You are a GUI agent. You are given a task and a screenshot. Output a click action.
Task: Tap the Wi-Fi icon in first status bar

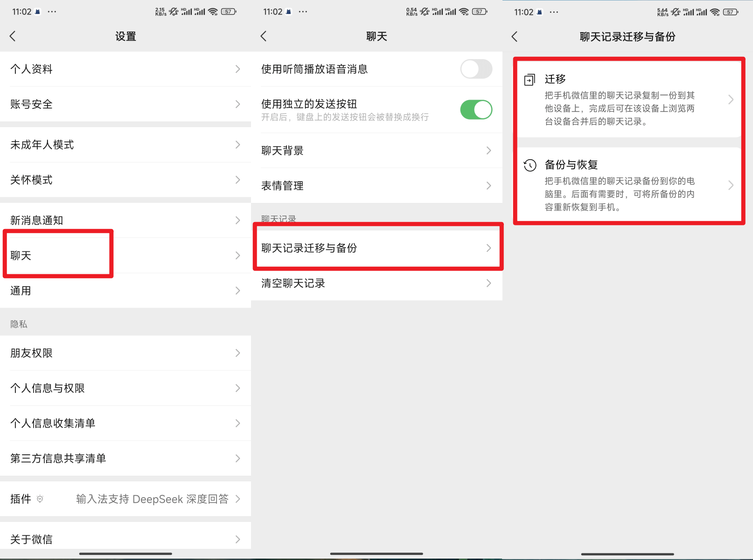pyautogui.click(x=213, y=12)
